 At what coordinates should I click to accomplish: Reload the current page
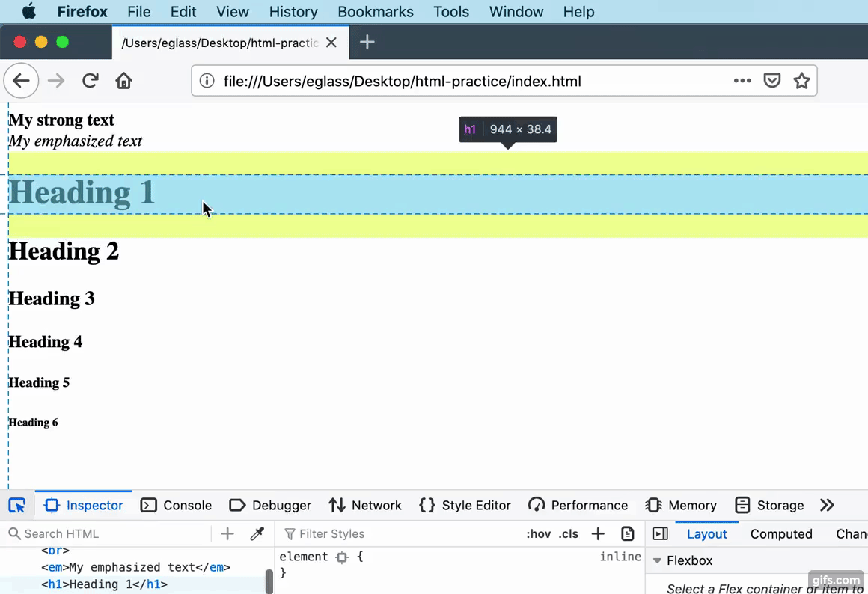(x=91, y=81)
